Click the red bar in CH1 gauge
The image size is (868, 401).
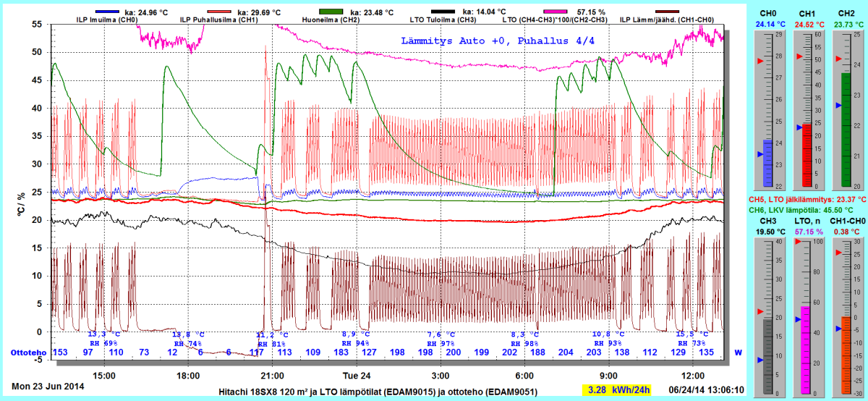coord(807,155)
